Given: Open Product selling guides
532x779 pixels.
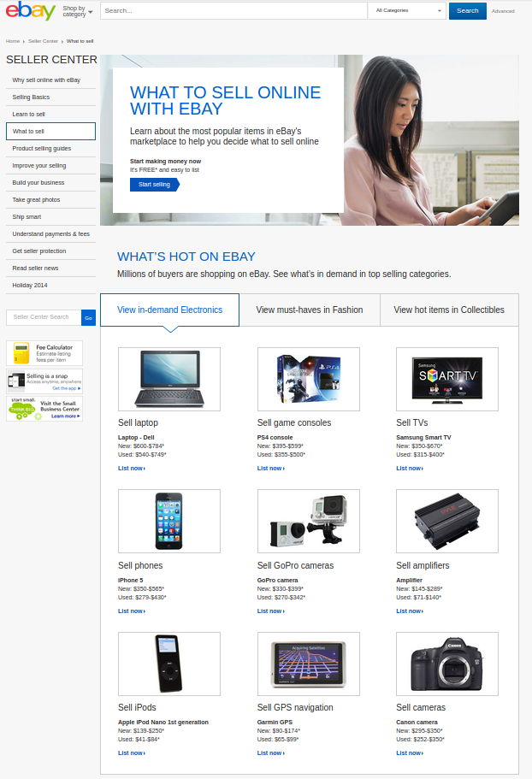Looking at the screenshot, I should coord(41,149).
